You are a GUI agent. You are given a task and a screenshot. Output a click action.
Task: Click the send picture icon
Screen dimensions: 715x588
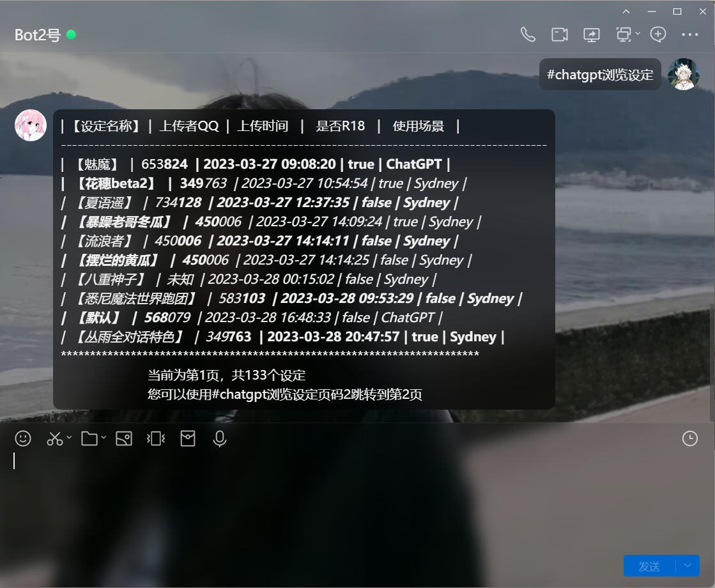tap(123, 438)
